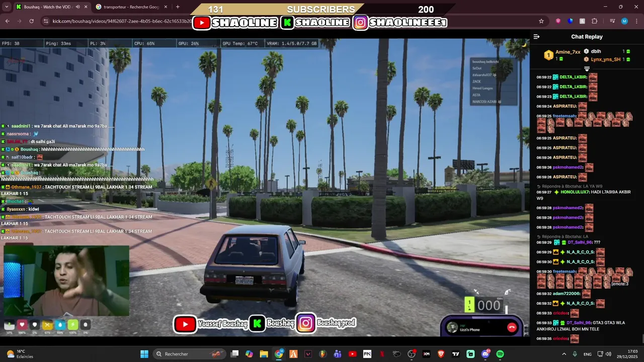Mute the Boushaq tab audio icon
Viewport: 644px width, 362px height.
coord(77,7)
